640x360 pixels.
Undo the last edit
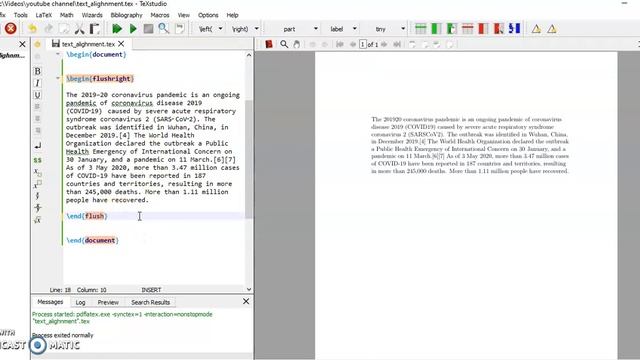tap(32, 29)
